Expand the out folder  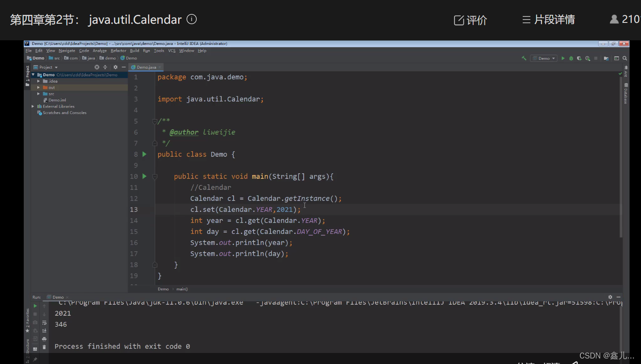(x=39, y=87)
